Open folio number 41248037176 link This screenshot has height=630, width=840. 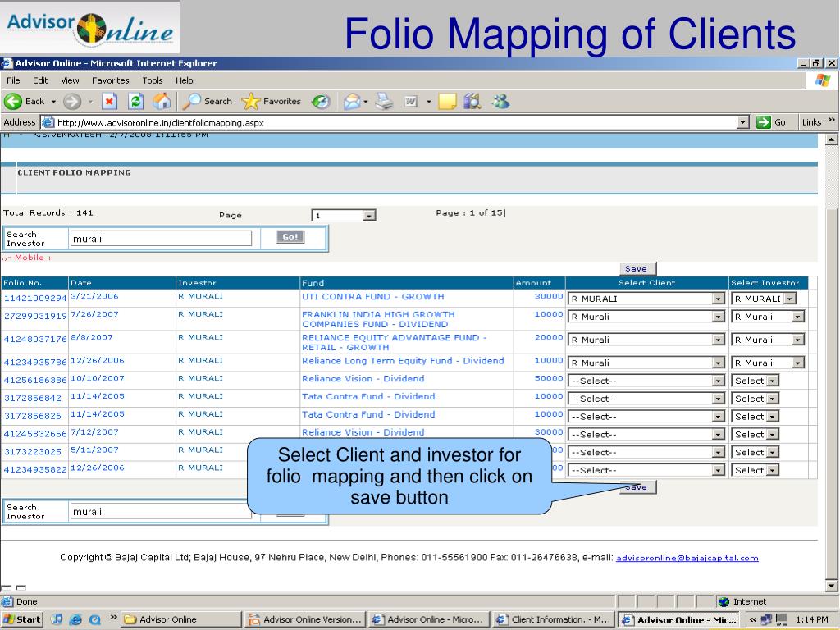click(x=35, y=339)
